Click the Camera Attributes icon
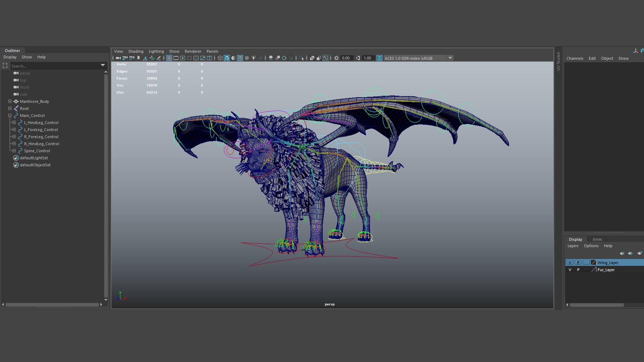Viewport: 644px width, 362px height. 131,58
